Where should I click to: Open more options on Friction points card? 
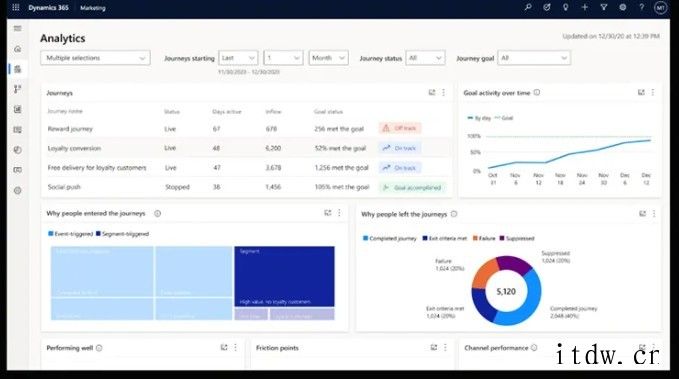445,347
